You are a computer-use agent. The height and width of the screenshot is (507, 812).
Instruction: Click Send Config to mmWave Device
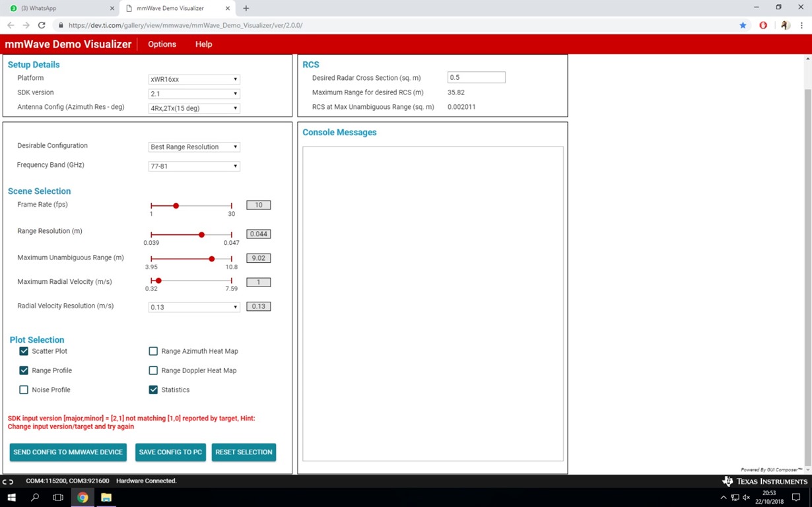pyautogui.click(x=68, y=452)
